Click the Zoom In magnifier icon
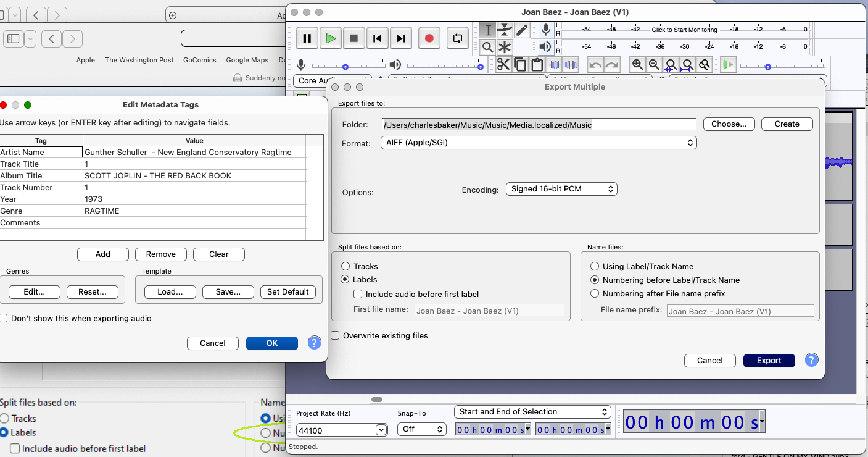 click(x=637, y=64)
